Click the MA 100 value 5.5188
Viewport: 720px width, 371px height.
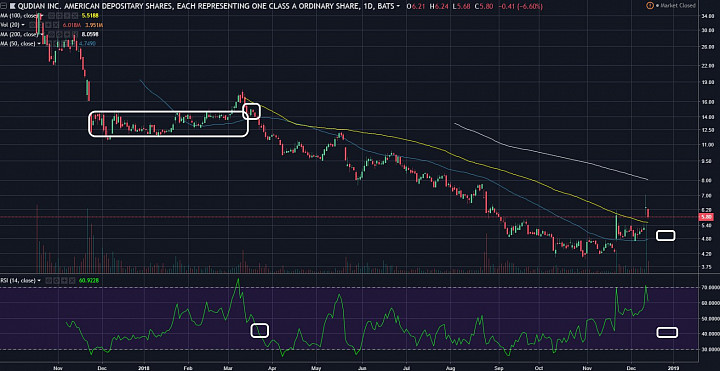click(90, 16)
